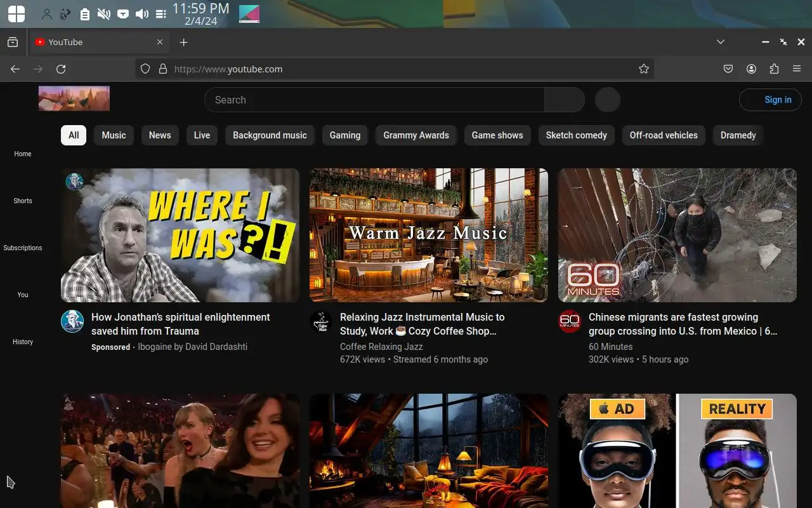Open the clipboard tray icon
Viewport: 812px width, 508px height.
click(x=85, y=14)
